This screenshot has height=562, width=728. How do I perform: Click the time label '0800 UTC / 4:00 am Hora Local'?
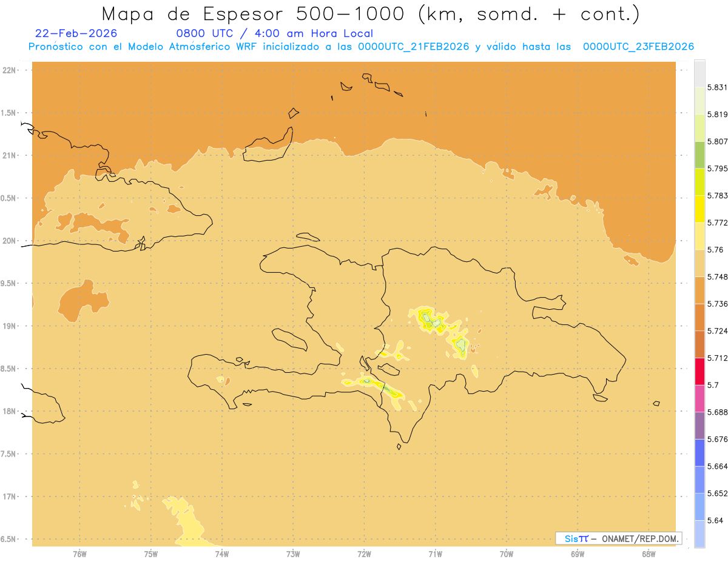click(x=274, y=33)
